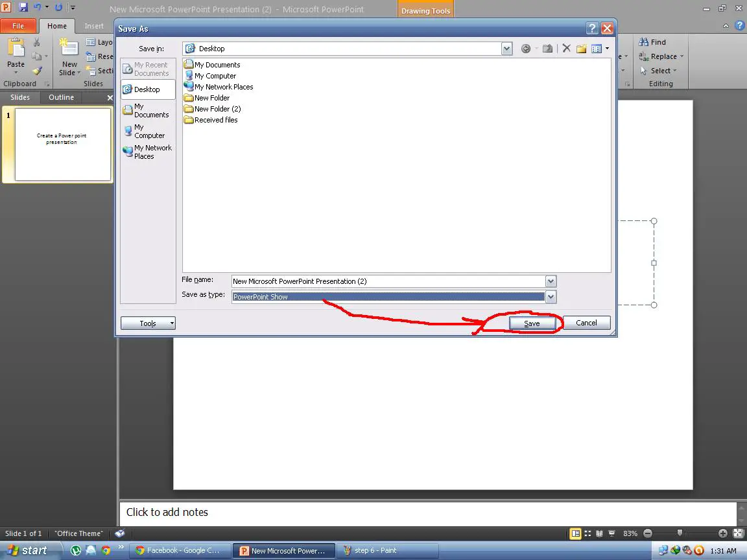Click the 83% zoom level text
The height and width of the screenshot is (560, 747).
click(630, 533)
